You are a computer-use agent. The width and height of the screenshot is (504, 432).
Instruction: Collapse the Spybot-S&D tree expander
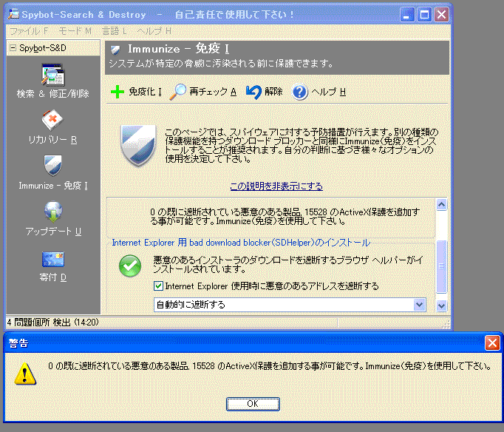pyautogui.click(x=13, y=48)
